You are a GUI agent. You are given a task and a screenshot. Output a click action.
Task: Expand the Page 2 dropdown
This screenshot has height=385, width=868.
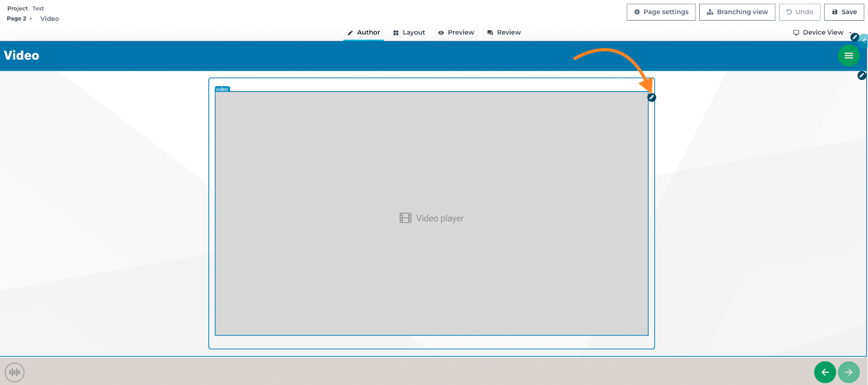20,18
